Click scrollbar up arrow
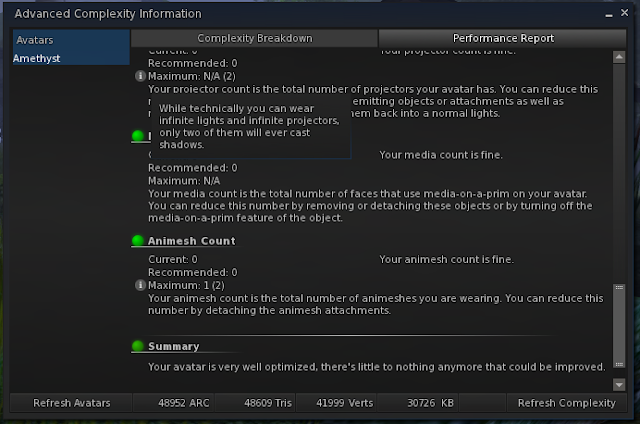Viewport: 640px width, 424px height. pyautogui.click(x=619, y=57)
